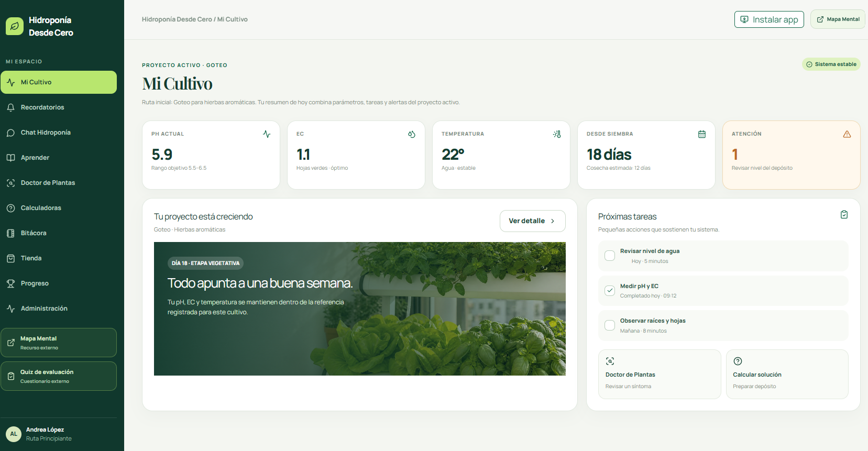Click the trophy icon beside Progreso

(10, 283)
